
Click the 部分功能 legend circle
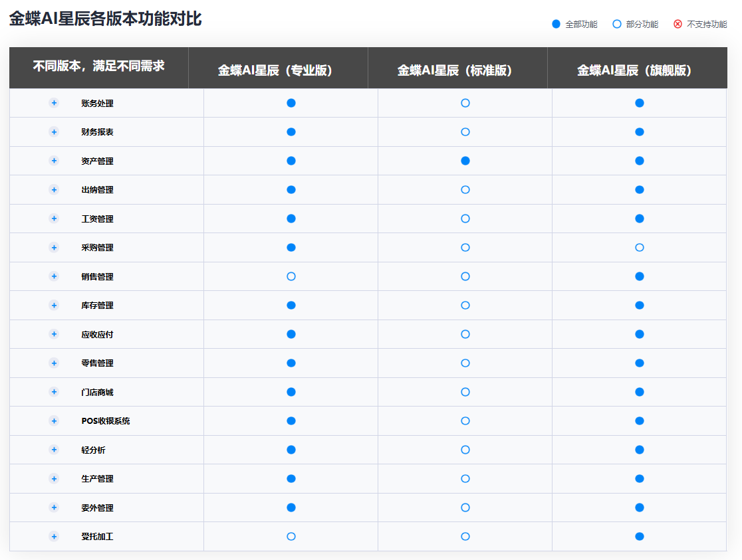point(616,24)
